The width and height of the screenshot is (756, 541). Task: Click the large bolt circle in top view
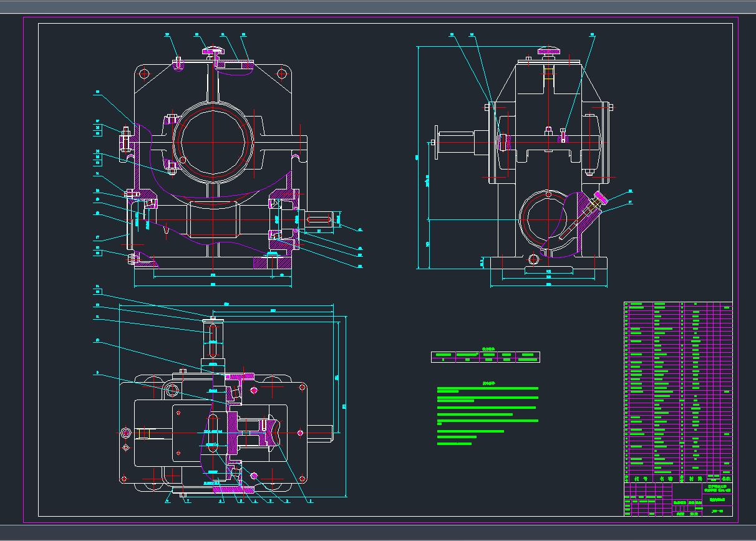(172, 391)
